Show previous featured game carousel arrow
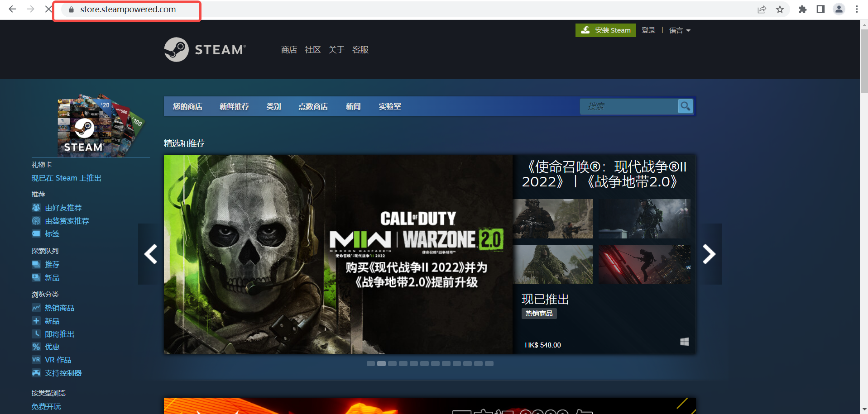This screenshot has height=414, width=868. pos(151,254)
